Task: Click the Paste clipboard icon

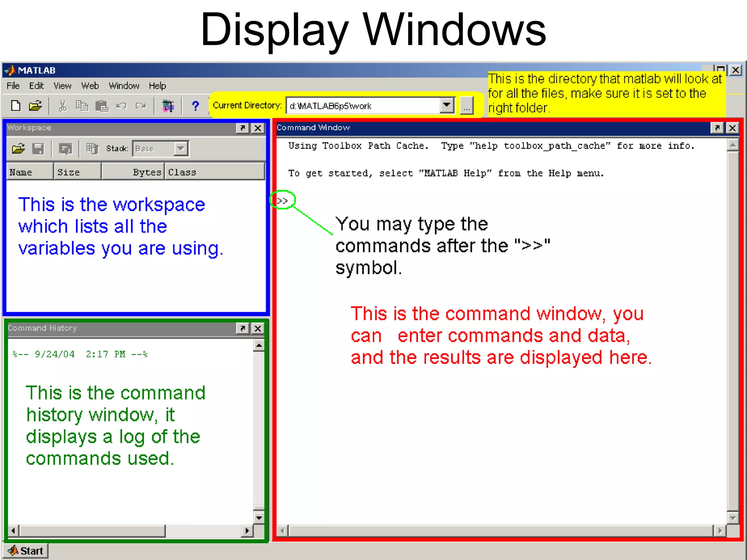Action: coord(102,106)
